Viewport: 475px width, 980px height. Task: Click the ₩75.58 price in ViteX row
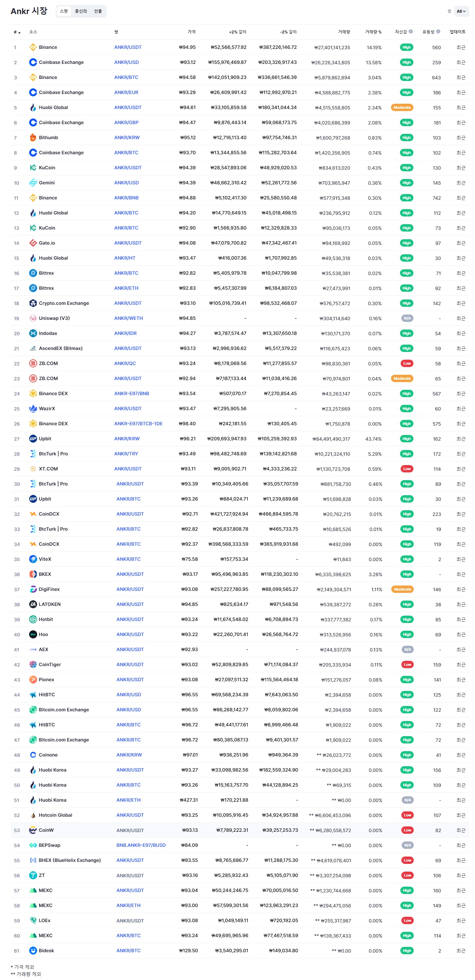(x=189, y=559)
